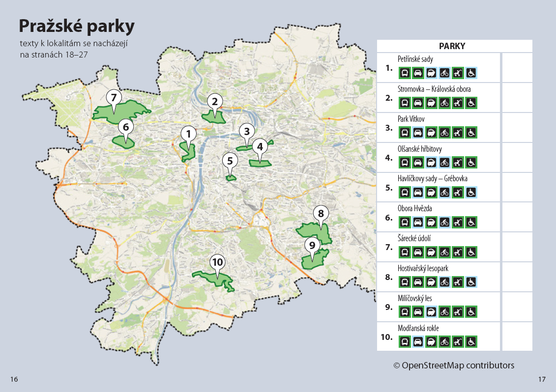Viewport: 556px width, 392px height.
Task: Select the bicycle icon for Obora Hvězda
Action: coord(444,223)
